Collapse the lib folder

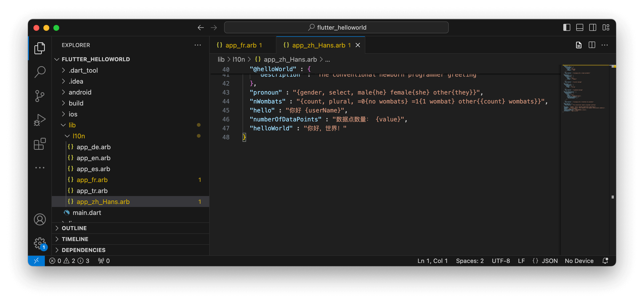tap(130, 125)
